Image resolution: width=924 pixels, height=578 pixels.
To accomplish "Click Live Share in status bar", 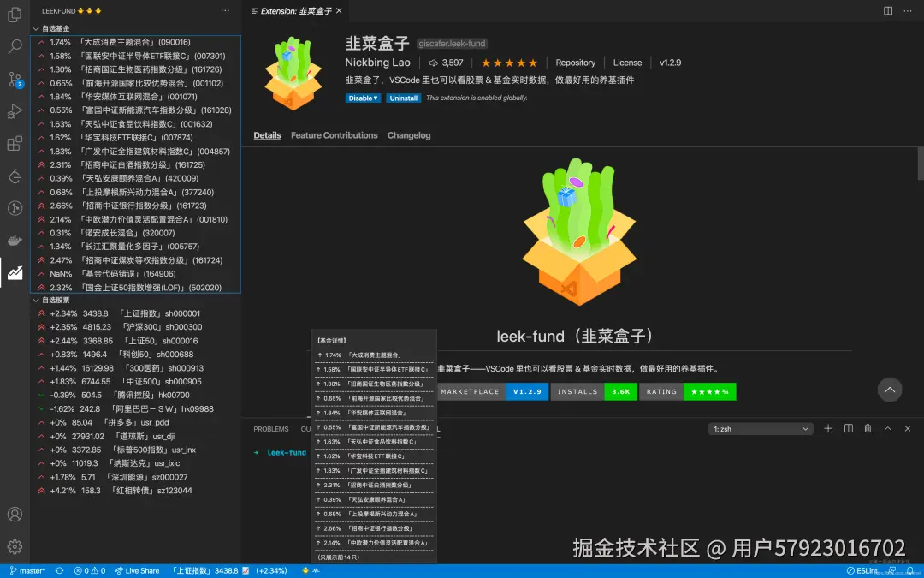I will pos(137,571).
